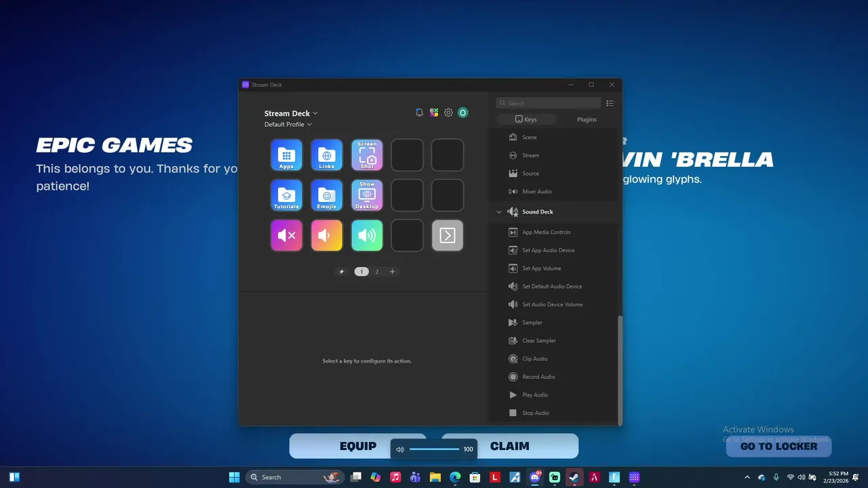The image size is (868, 488).
Task: Click the Source action icon
Action: pyautogui.click(x=513, y=174)
